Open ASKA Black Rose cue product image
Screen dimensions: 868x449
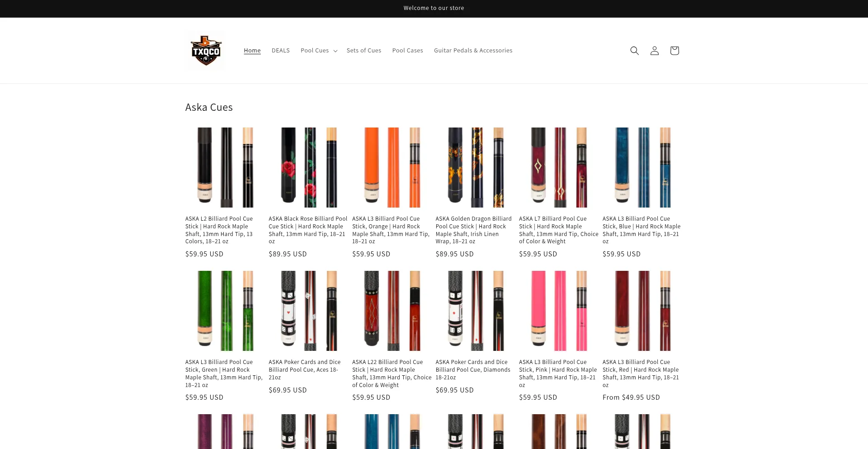[308, 167]
